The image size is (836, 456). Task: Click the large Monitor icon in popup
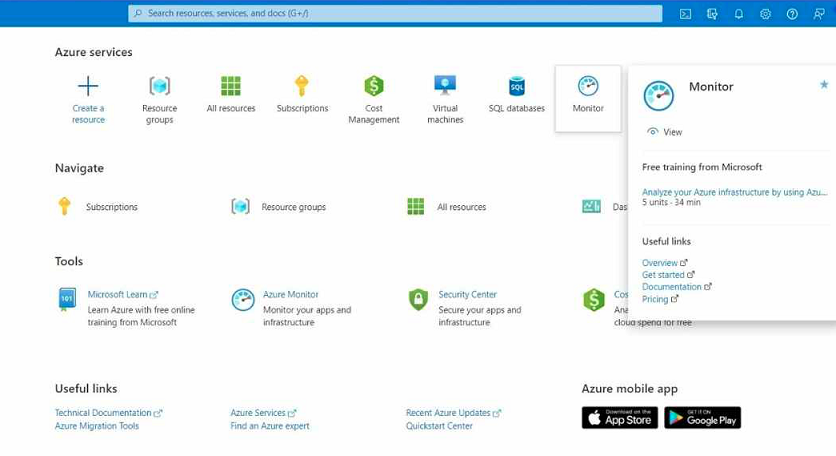(x=658, y=96)
